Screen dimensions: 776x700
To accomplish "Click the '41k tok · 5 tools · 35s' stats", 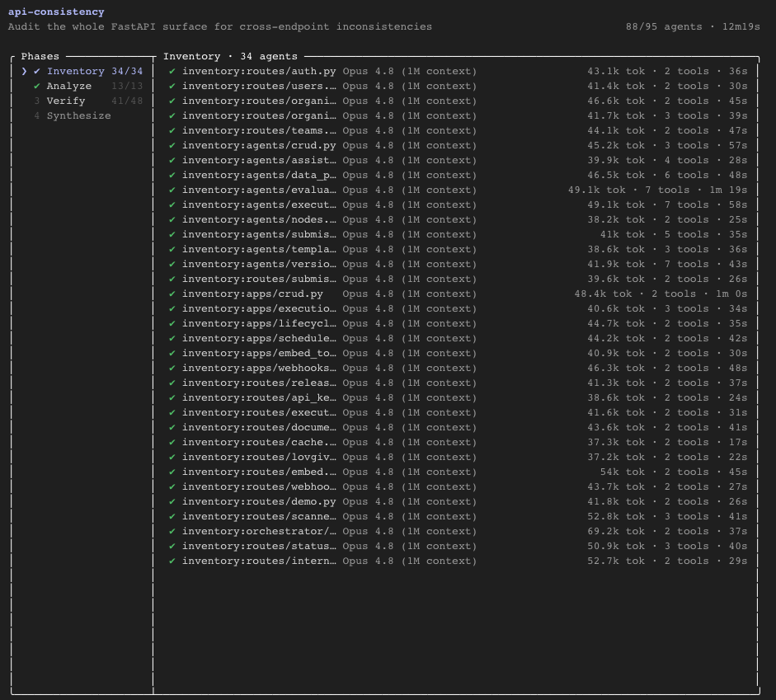I will 674,234.
